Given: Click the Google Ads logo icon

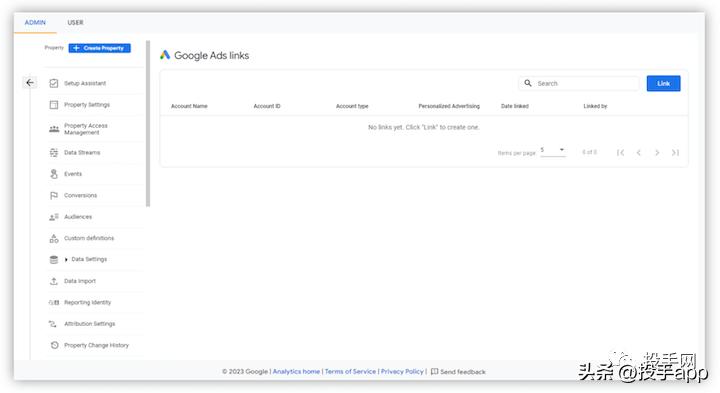Looking at the screenshot, I should [165, 55].
